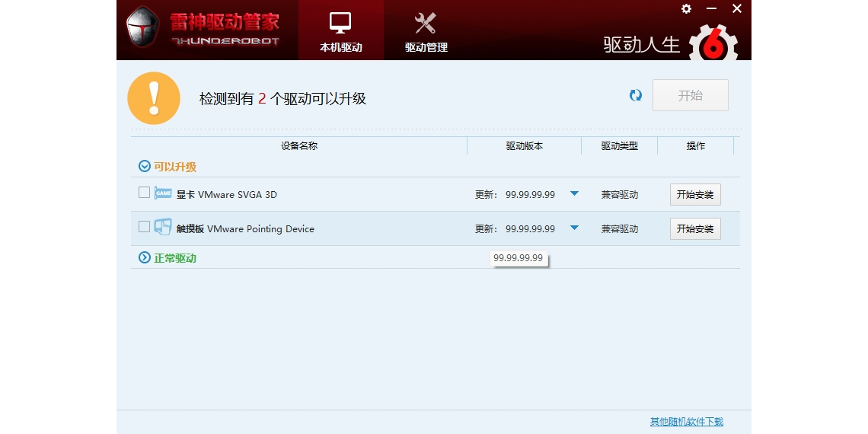Click 开始安装 for VMware Pointing Device
Viewport: 868px width, 434px height.
click(x=694, y=228)
